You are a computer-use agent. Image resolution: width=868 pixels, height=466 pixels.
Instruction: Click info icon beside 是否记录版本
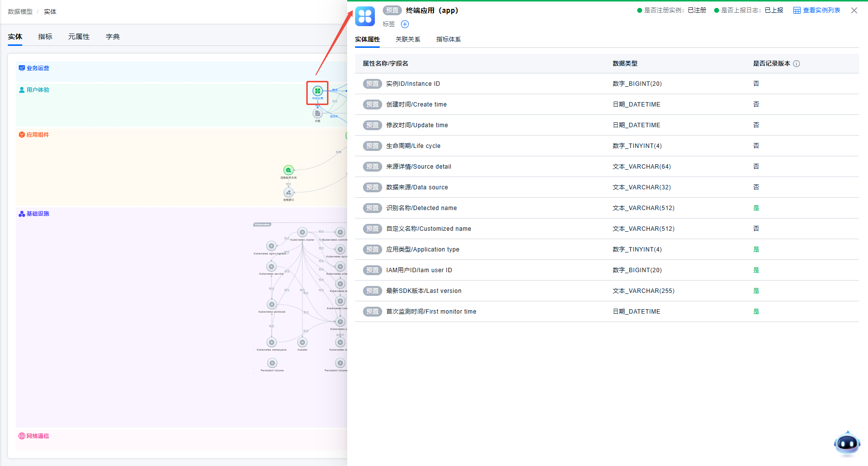click(796, 64)
